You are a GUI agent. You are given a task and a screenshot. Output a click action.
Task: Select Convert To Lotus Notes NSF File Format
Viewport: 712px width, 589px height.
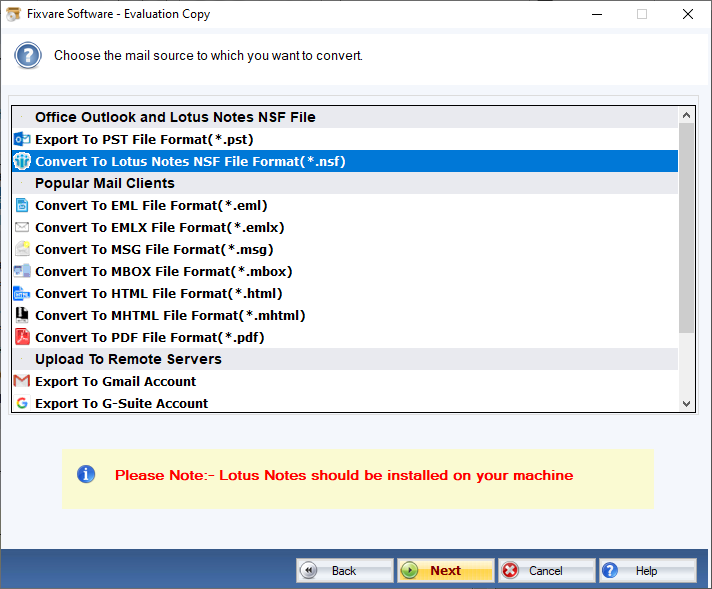click(x=345, y=161)
